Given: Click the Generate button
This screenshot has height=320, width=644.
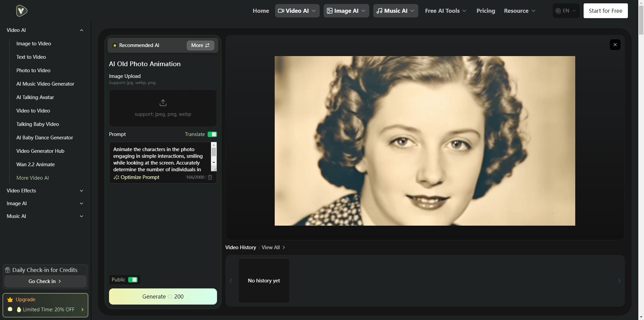Looking at the screenshot, I should pos(163,296).
